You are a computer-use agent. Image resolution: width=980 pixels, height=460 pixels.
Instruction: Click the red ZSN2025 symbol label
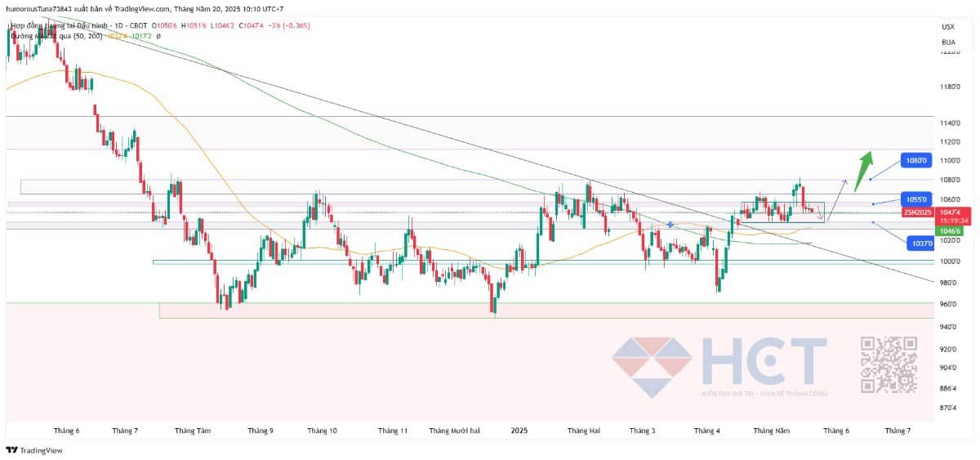coord(915,212)
